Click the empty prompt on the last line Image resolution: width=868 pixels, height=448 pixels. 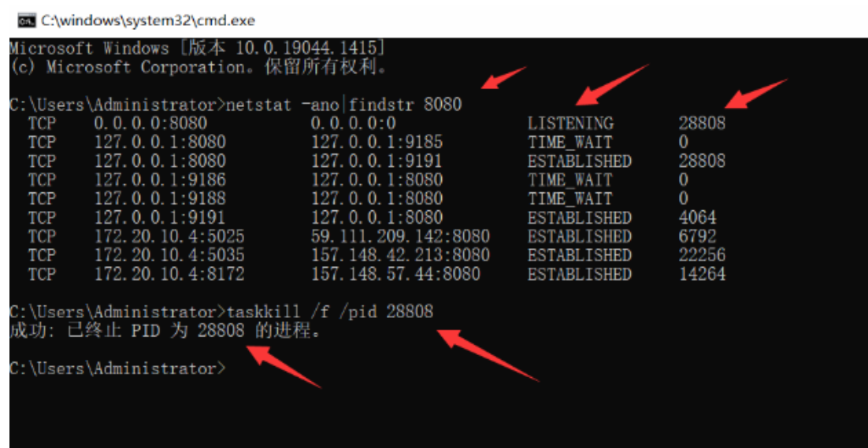(117, 368)
